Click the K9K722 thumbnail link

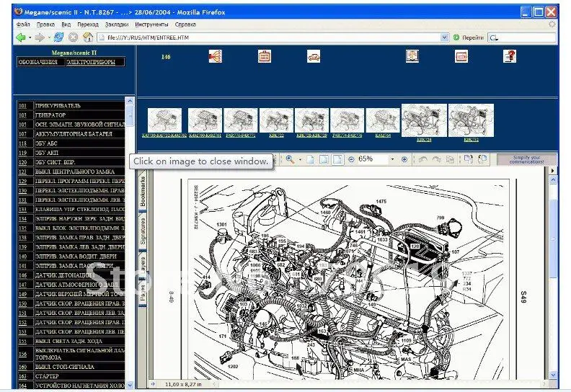tap(276, 135)
